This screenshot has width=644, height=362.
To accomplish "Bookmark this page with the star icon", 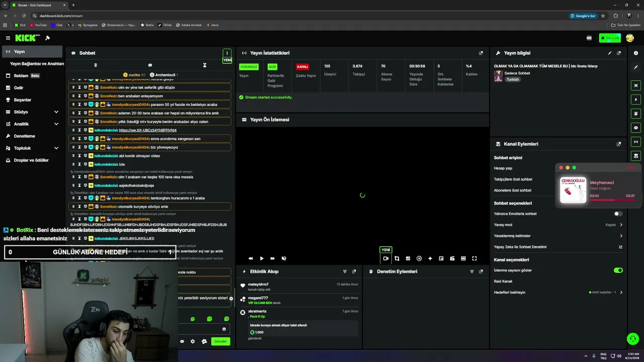I will (603, 16).
